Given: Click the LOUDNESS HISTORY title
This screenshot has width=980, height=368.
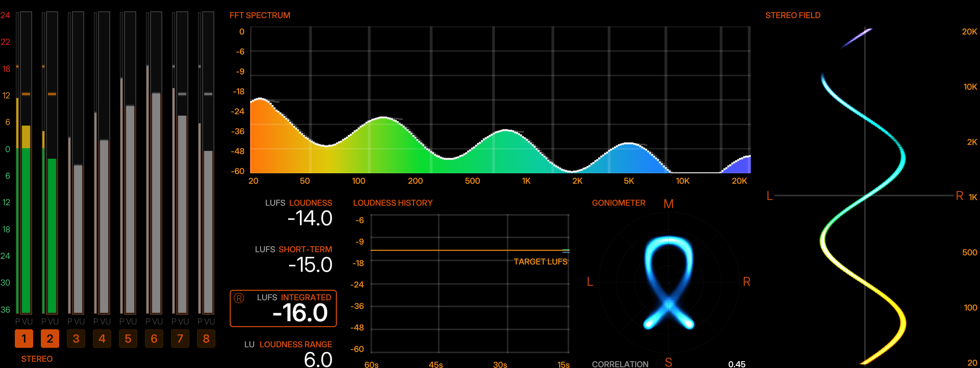Looking at the screenshot, I should tap(393, 203).
